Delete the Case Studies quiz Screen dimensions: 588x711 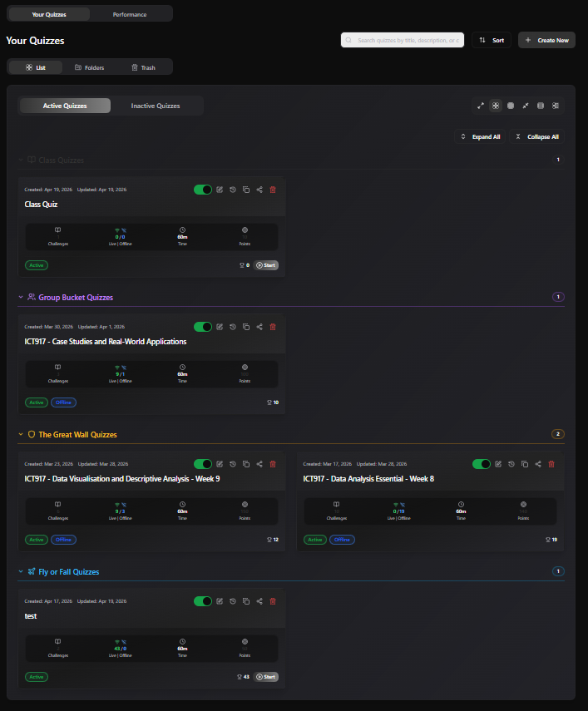273,327
